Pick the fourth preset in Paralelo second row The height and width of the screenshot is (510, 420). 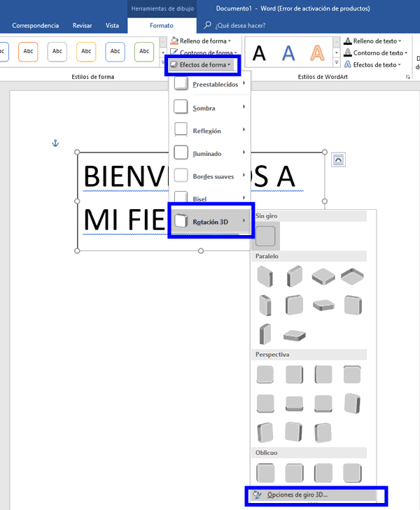coord(352,305)
